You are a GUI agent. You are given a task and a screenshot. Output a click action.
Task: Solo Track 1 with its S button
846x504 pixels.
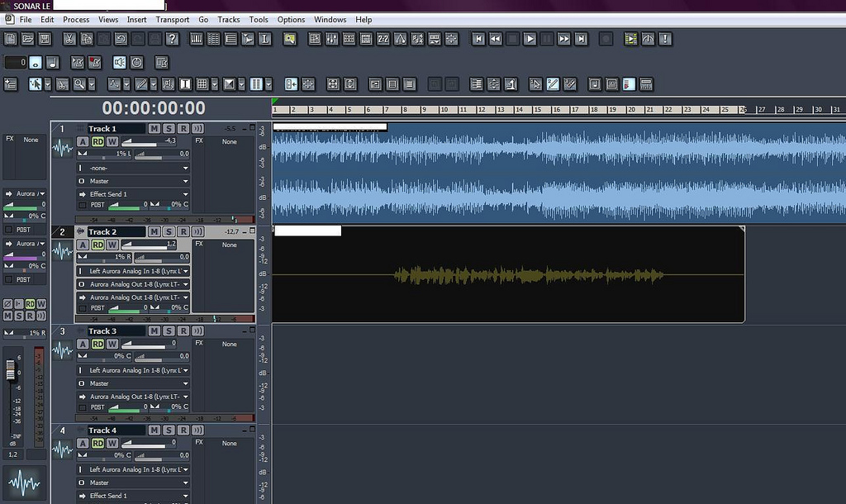tap(169, 128)
